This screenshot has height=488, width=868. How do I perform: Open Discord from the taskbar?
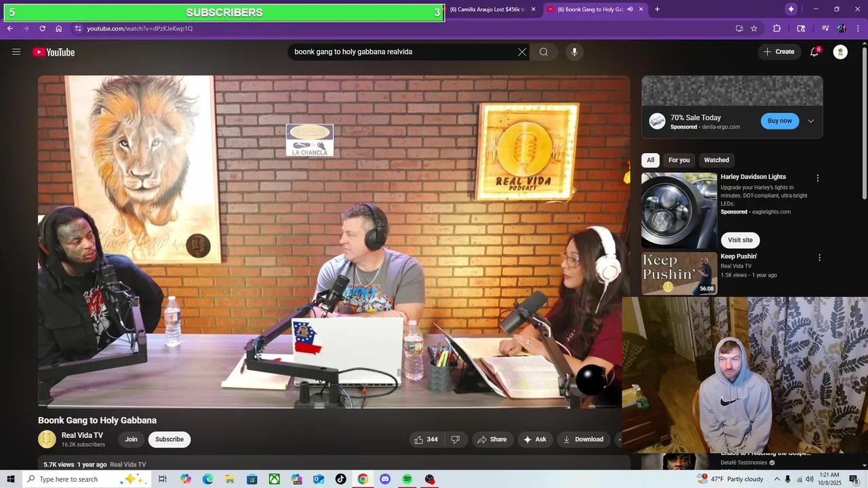pos(385,479)
